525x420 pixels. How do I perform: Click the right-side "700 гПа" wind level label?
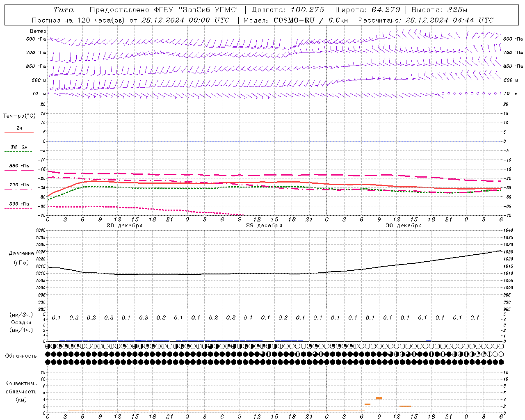point(513,52)
